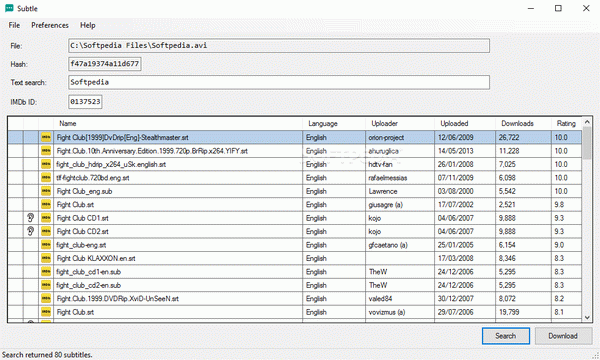This screenshot has height=360, width=600.
Task: Click IMDb icon for fight_club_cd1-en.sub row
Action: click(46, 272)
